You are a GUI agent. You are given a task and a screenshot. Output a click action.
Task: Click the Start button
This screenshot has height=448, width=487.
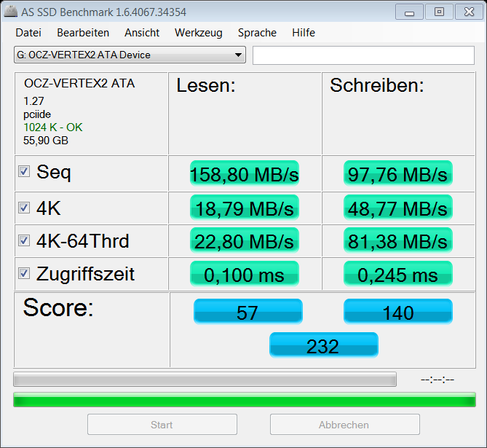point(162,425)
